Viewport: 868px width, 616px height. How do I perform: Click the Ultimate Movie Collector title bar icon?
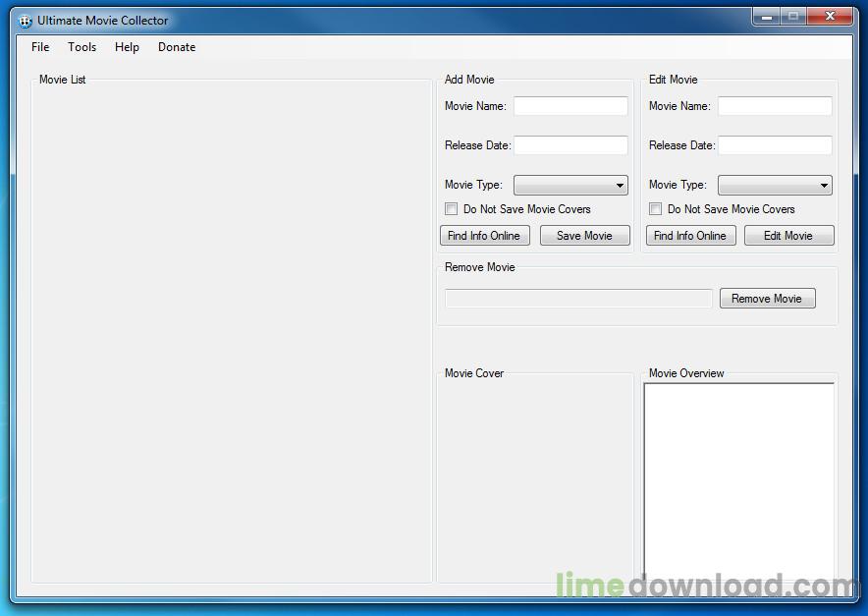[x=26, y=21]
